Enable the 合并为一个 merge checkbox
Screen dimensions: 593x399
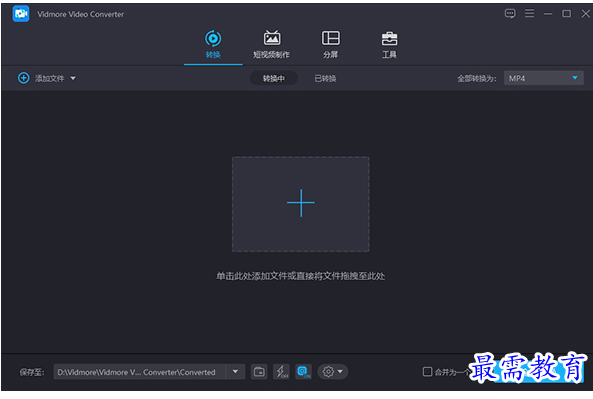(x=427, y=372)
